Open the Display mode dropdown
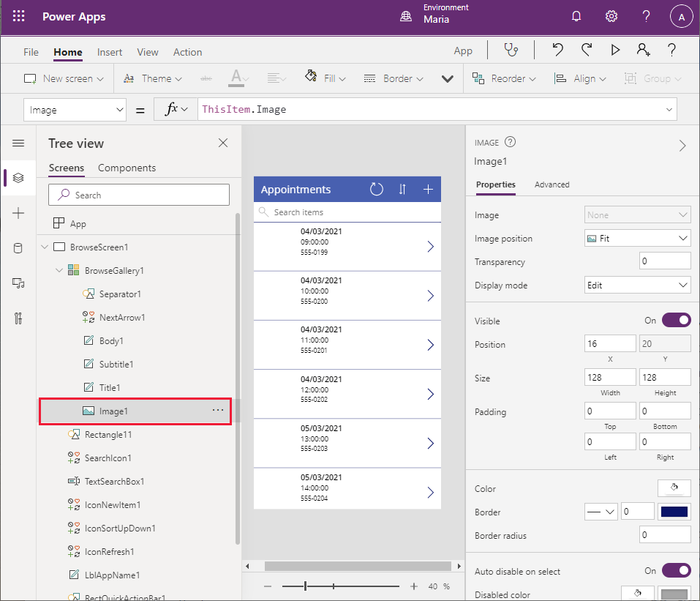The height and width of the screenshot is (601, 700). click(638, 285)
